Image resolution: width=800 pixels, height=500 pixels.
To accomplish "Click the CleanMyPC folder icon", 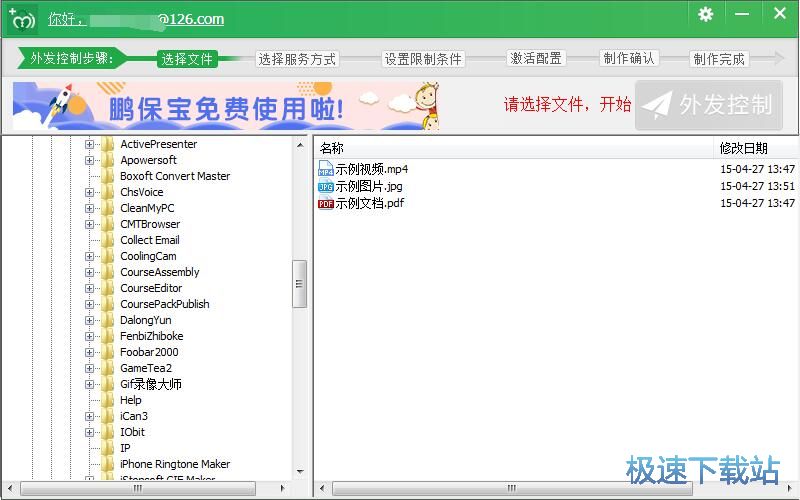I will pos(107,208).
